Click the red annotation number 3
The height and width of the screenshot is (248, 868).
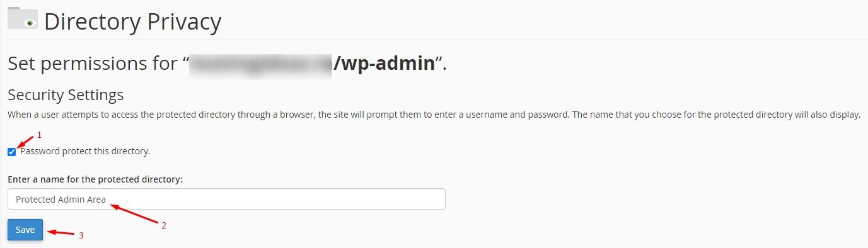pos(81,235)
